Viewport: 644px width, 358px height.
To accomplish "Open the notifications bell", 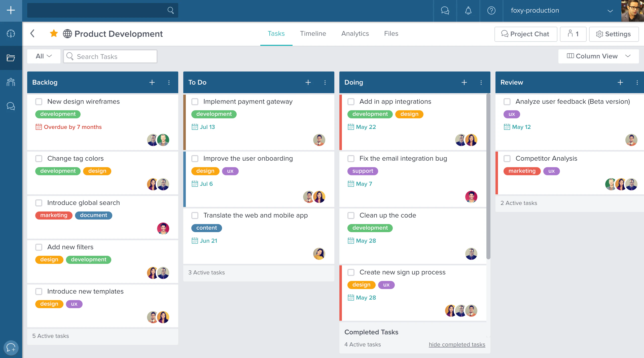I will 468,11.
